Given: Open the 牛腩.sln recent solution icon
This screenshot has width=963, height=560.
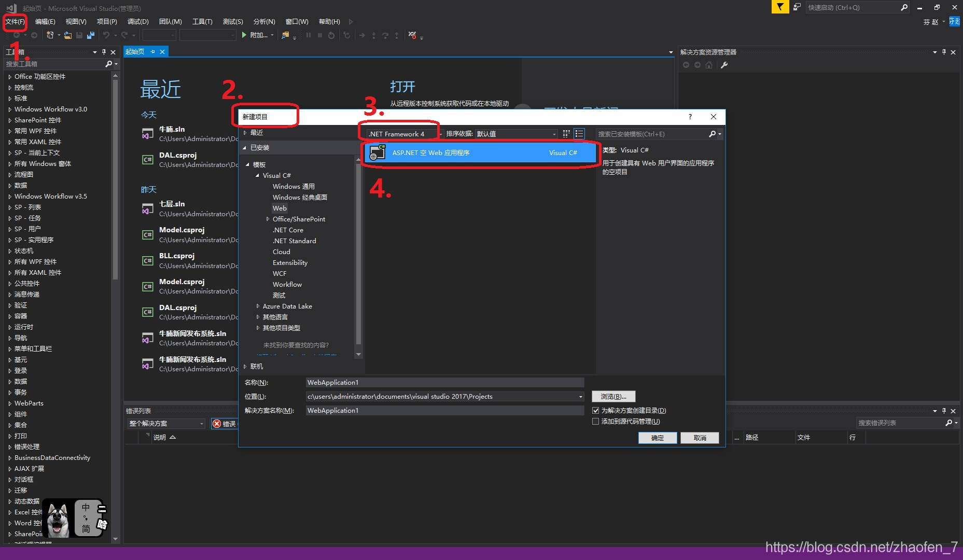Looking at the screenshot, I should pyautogui.click(x=148, y=134).
